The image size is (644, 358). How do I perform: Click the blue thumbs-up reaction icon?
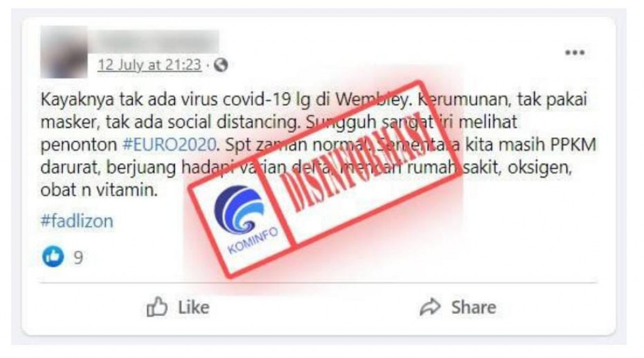53,257
